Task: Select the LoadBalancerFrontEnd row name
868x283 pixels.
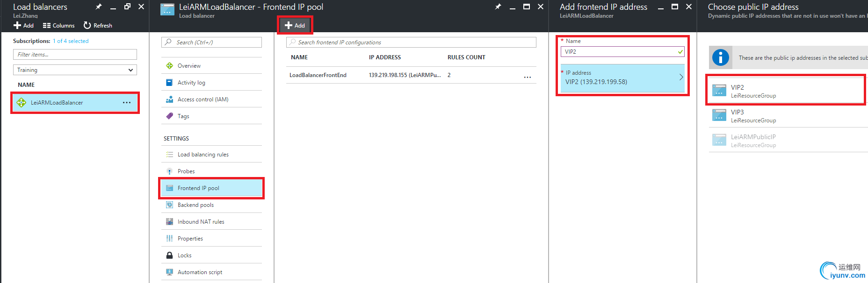Action: tap(318, 75)
